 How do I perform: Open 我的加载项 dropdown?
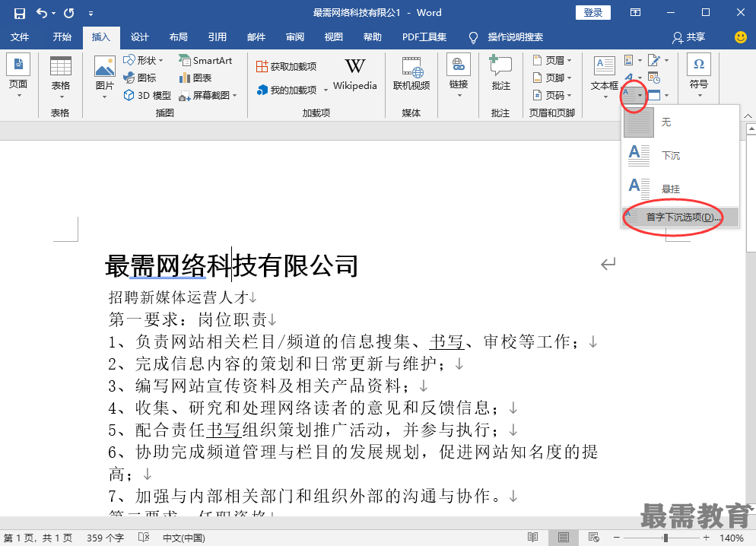pos(292,90)
